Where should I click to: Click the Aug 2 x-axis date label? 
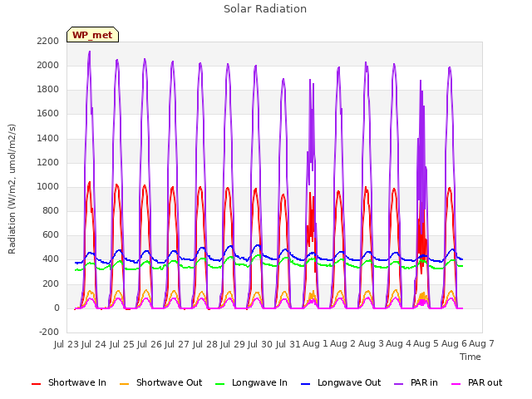tap(343, 343)
